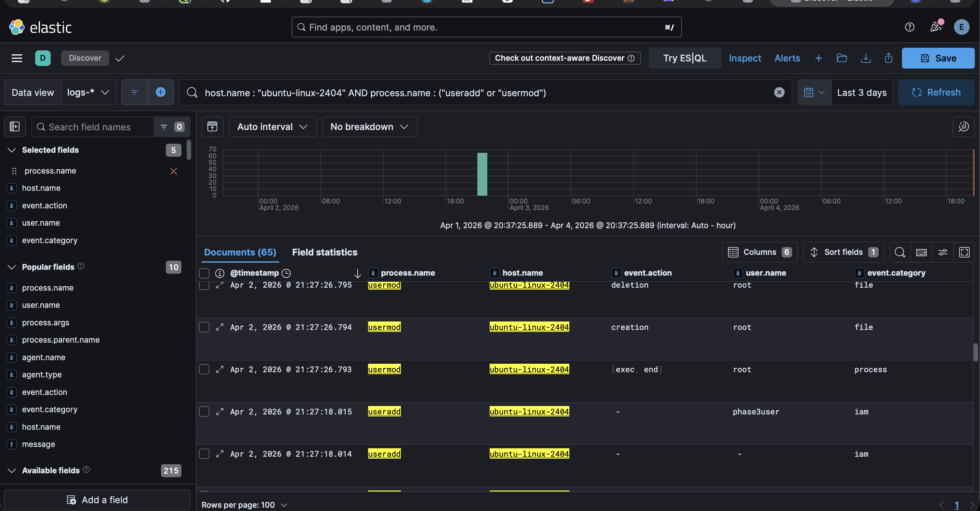Viewport: 980px width, 511px height.
Task: Open the user avatar E menu
Action: click(961, 27)
